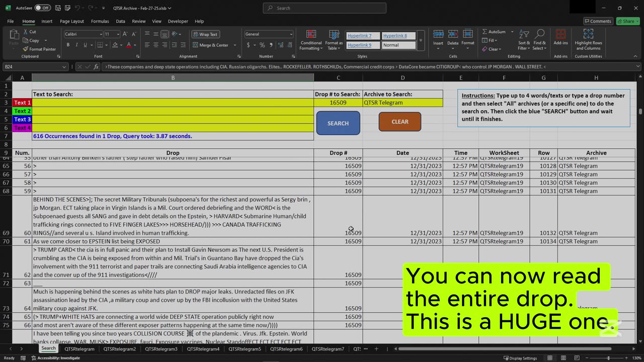Click the red font color A
The height and width of the screenshot is (362, 644).
click(x=129, y=45)
